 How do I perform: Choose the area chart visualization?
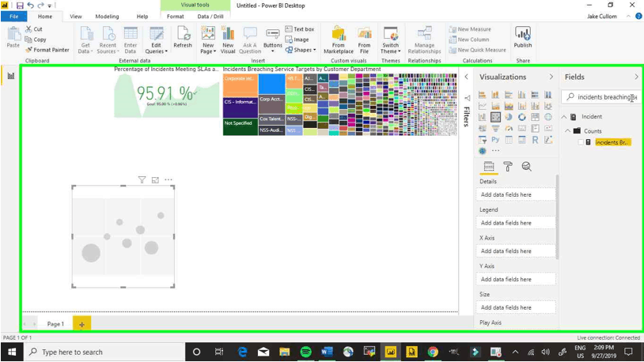495,106
